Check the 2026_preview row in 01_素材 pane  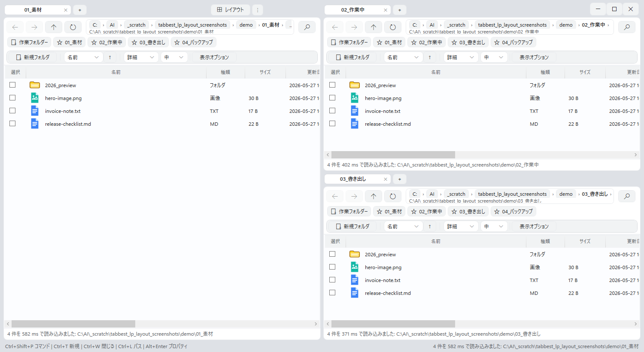click(x=12, y=85)
